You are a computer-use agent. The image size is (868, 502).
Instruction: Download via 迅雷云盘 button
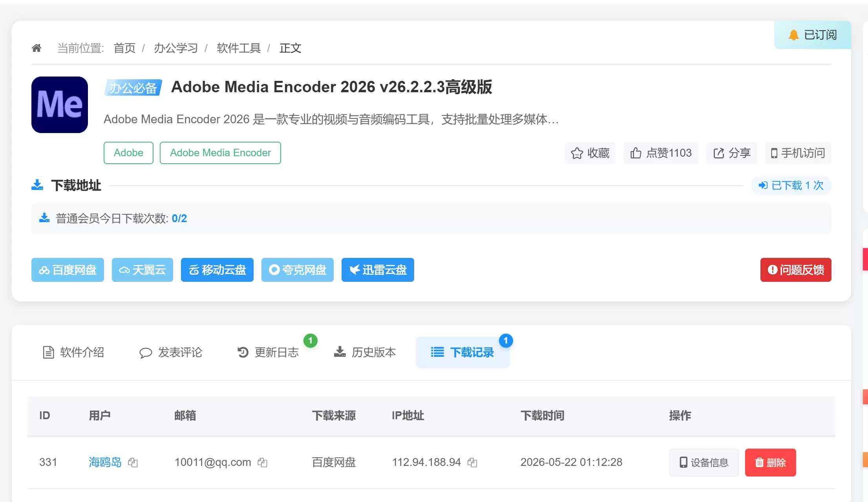(x=378, y=270)
